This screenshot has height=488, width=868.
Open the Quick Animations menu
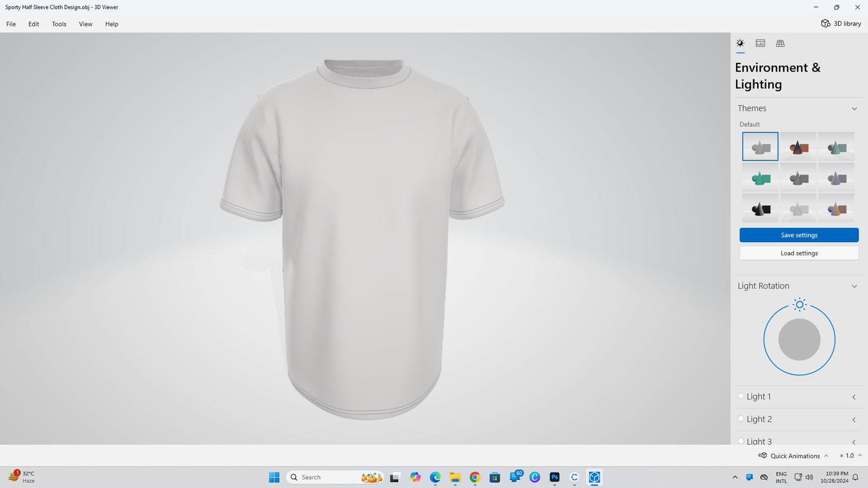[x=793, y=456]
